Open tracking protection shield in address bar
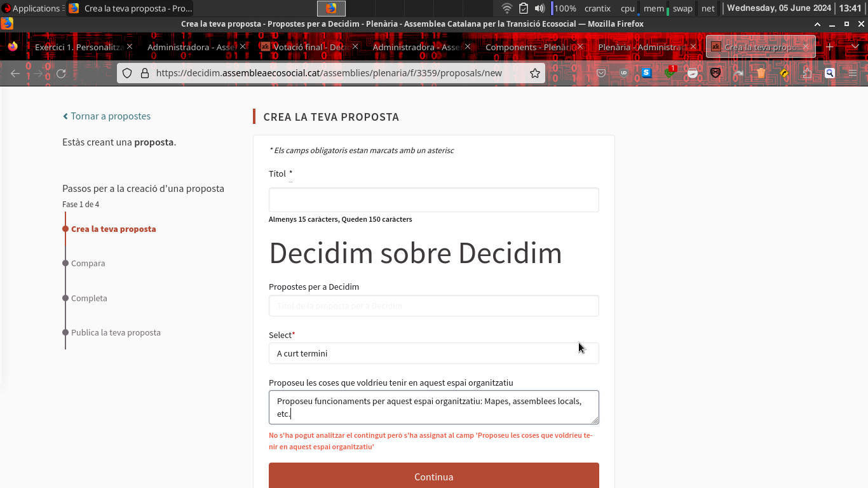The image size is (868, 488). click(x=127, y=73)
